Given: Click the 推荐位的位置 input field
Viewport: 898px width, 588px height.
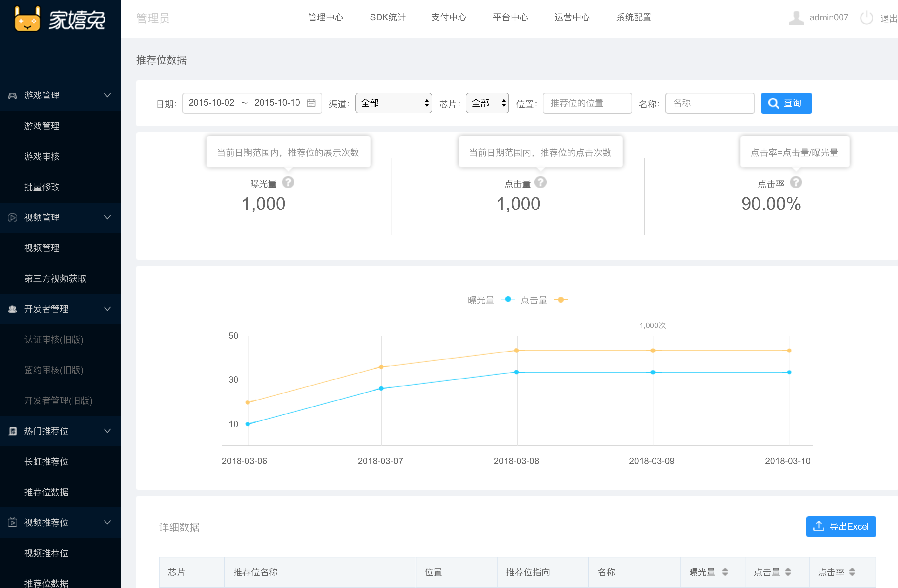Looking at the screenshot, I should click(x=587, y=103).
